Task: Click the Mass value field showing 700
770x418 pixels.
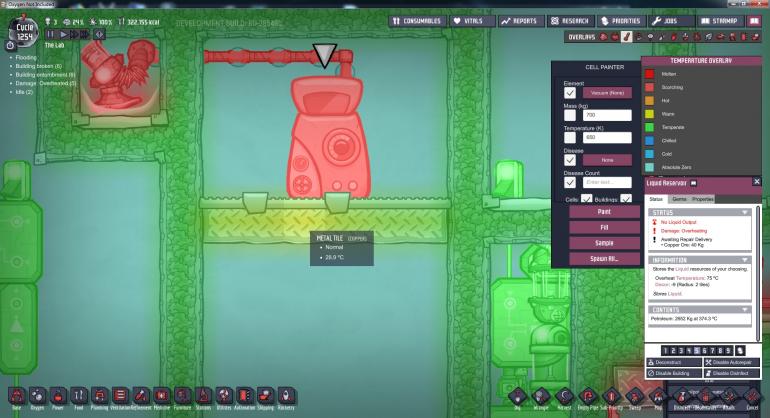Action: (607, 115)
